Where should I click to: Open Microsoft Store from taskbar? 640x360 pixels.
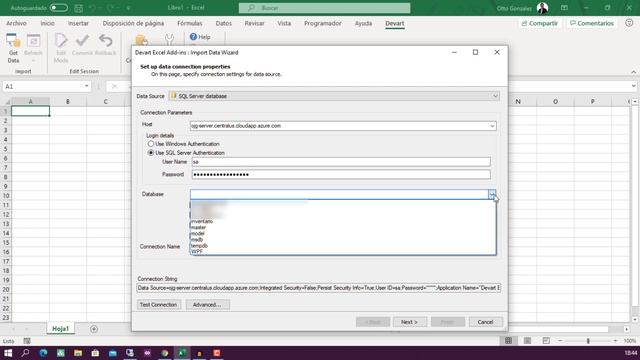[x=95, y=353]
